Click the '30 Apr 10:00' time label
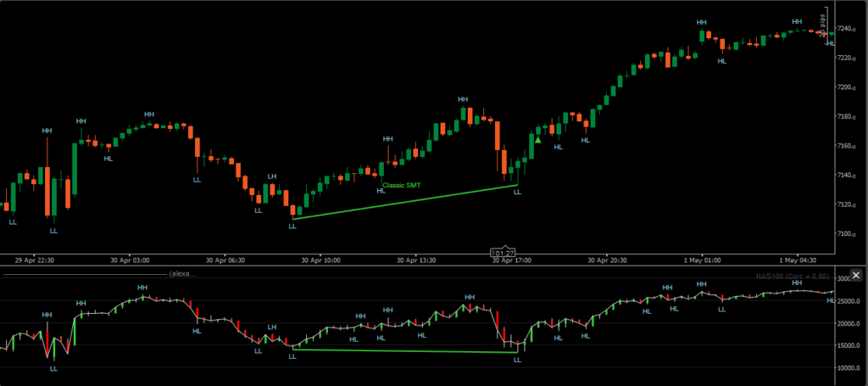 tap(321, 260)
